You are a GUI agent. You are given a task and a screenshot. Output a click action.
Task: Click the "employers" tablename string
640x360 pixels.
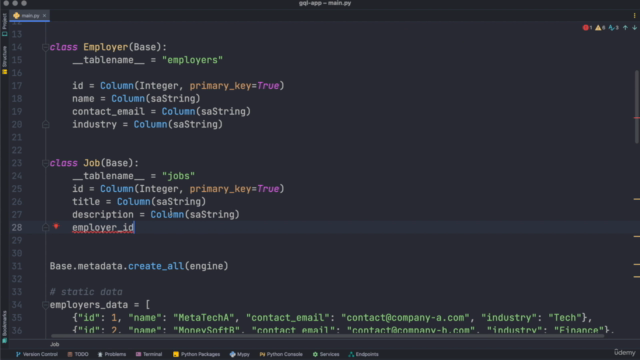coord(192,60)
